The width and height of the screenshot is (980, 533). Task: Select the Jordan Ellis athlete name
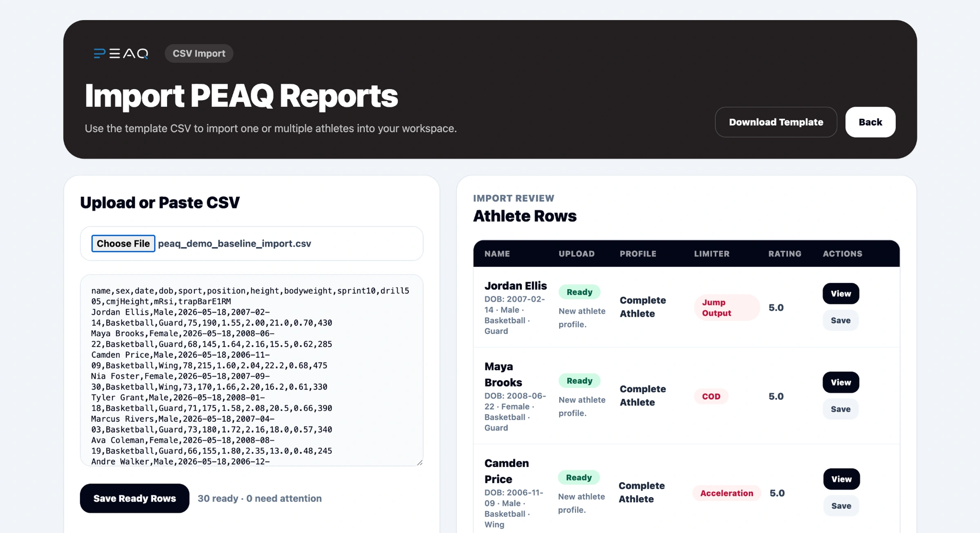(515, 285)
